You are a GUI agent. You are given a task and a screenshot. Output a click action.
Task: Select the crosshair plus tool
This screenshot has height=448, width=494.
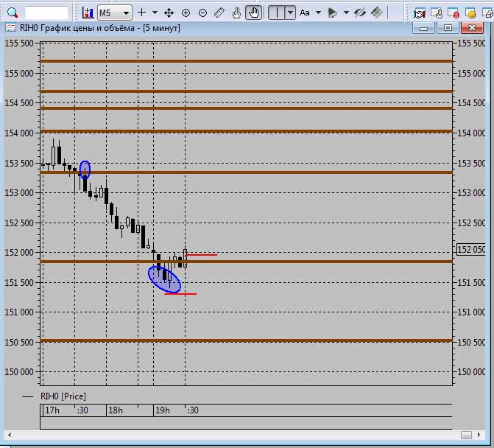(142, 13)
